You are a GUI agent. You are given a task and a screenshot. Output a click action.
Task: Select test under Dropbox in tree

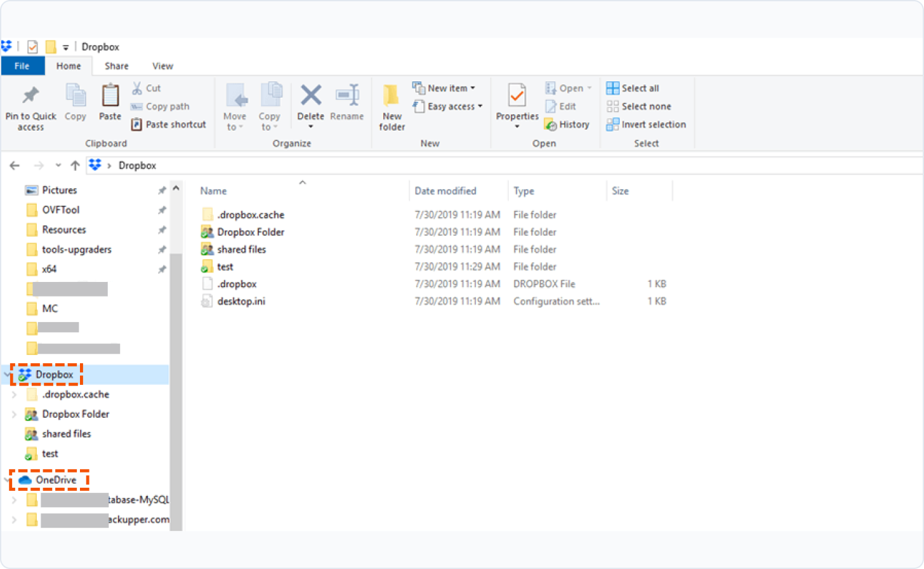[x=49, y=453]
